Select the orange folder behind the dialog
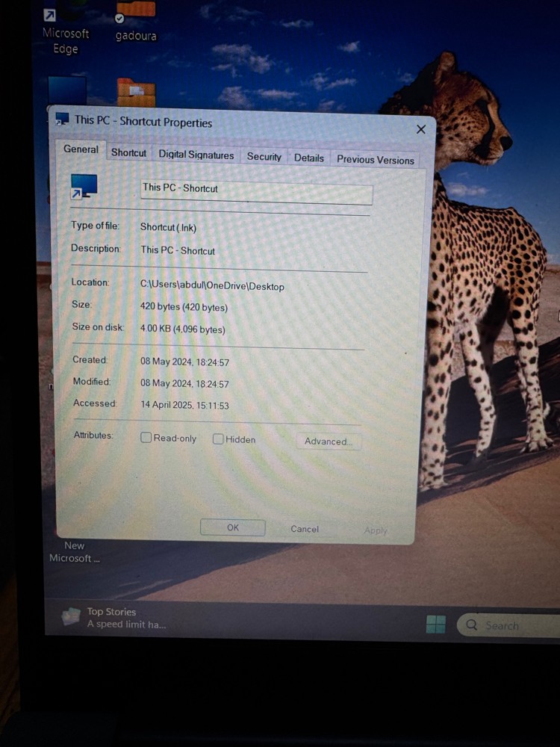Viewport: 560px width, 747px height. pyautogui.click(x=136, y=92)
